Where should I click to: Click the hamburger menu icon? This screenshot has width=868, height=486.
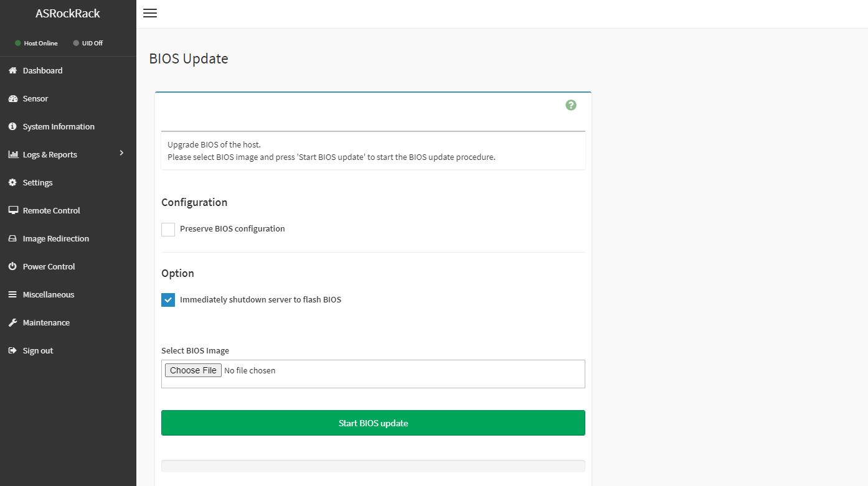149,13
